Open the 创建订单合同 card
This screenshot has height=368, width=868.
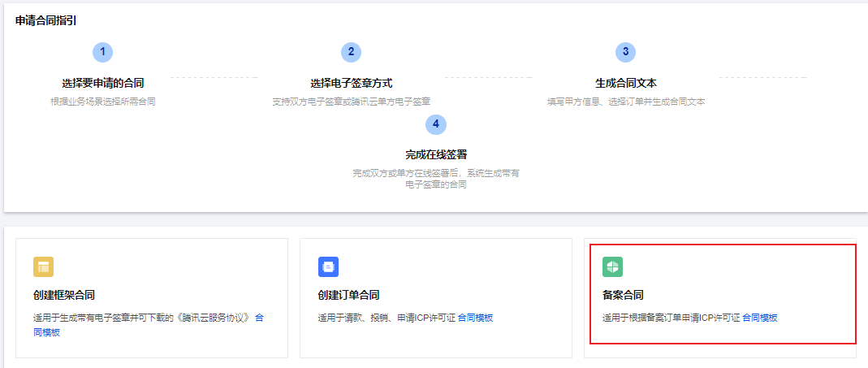pyautogui.click(x=436, y=298)
